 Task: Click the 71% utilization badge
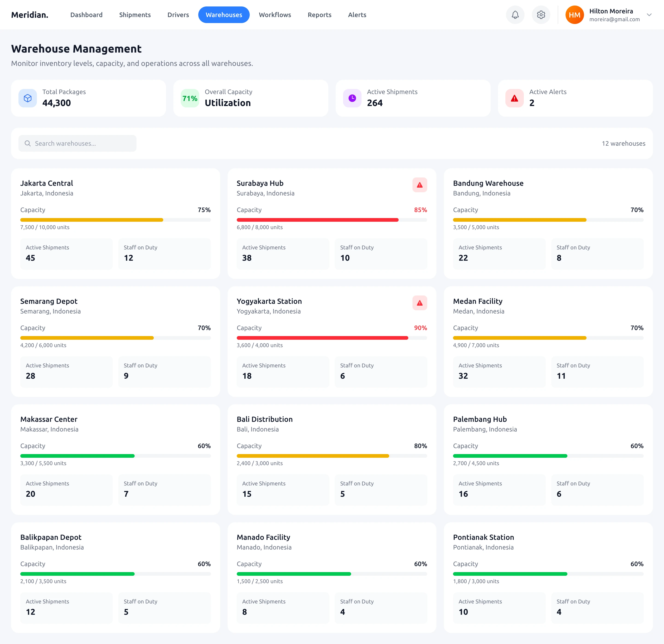pyautogui.click(x=190, y=98)
